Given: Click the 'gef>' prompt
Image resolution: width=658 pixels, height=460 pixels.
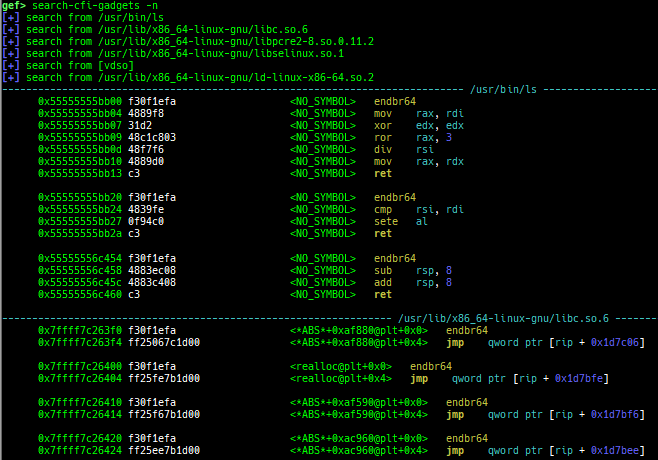Looking at the screenshot, I should [x=14, y=5].
